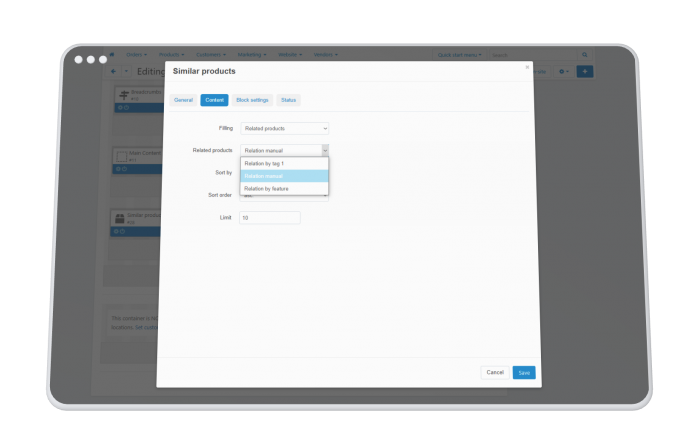Choose Relation by tag 1 option
The height and width of the screenshot is (445, 700).
(x=284, y=163)
